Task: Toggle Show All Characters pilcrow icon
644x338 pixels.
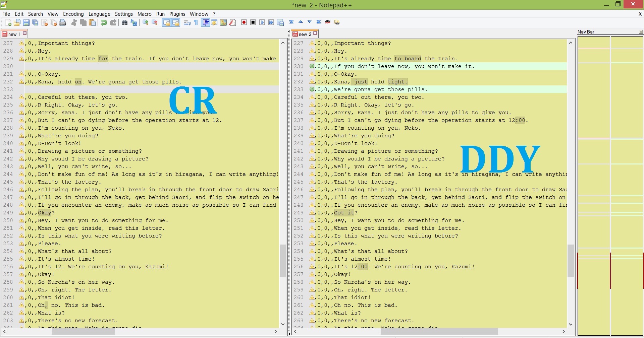Action: (196, 22)
